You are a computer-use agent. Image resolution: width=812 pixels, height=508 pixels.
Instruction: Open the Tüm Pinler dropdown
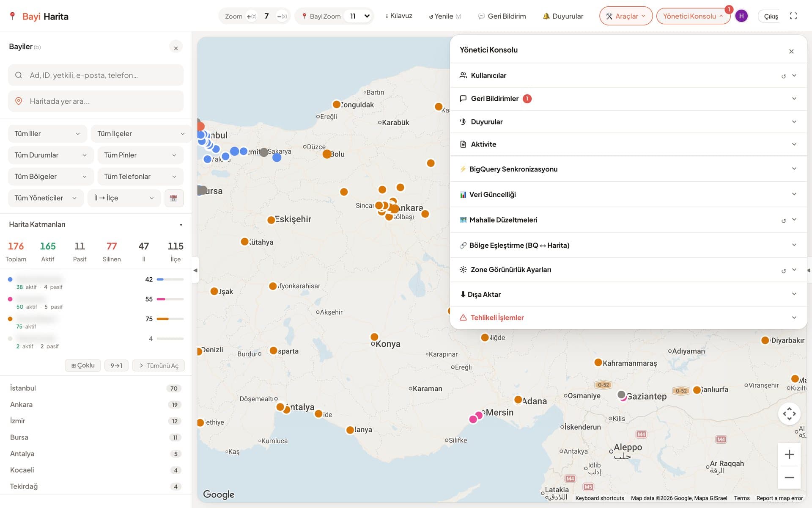(140, 155)
